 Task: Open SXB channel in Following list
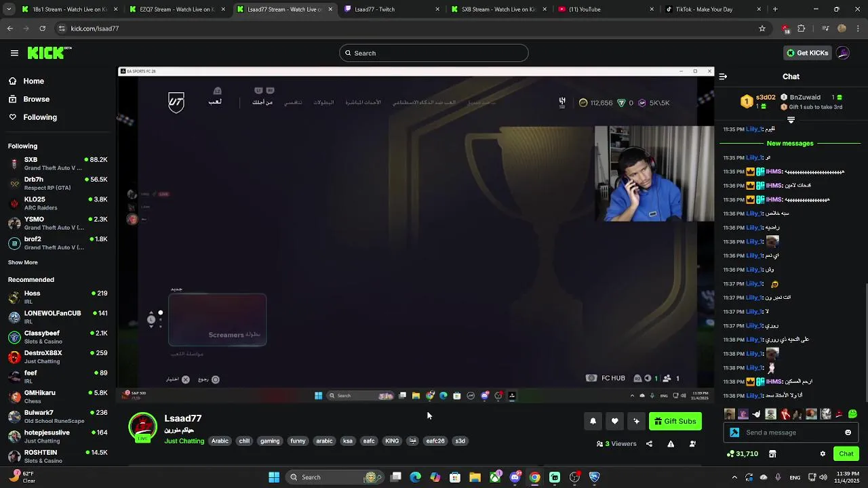(57, 163)
